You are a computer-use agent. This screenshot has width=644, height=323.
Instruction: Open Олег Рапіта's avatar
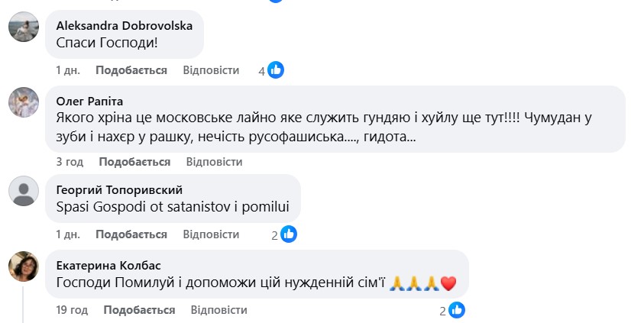click(x=23, y=102)
